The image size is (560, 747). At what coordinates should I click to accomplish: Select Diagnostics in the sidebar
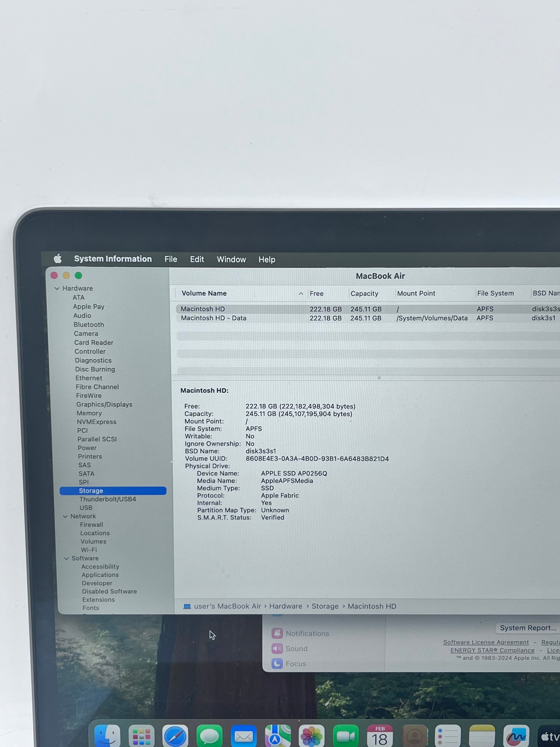93,361
